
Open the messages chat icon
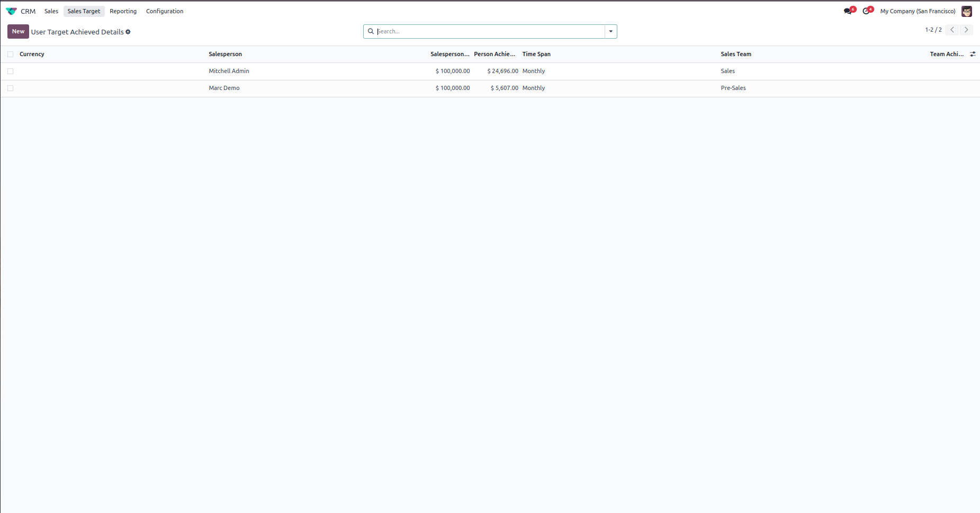coord(849,11)
